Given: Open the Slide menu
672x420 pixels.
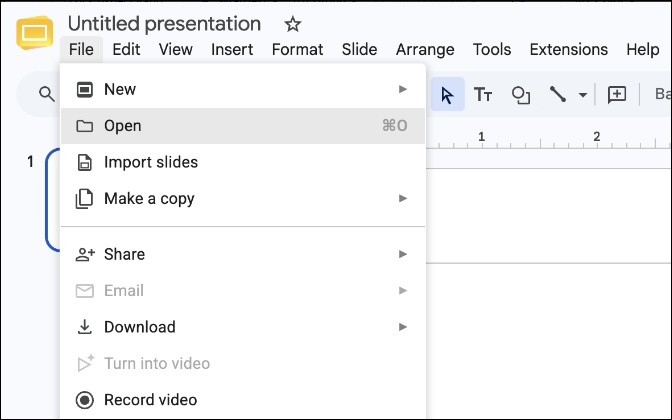Looking at the screenshot, I should click(x=360, y=49).
